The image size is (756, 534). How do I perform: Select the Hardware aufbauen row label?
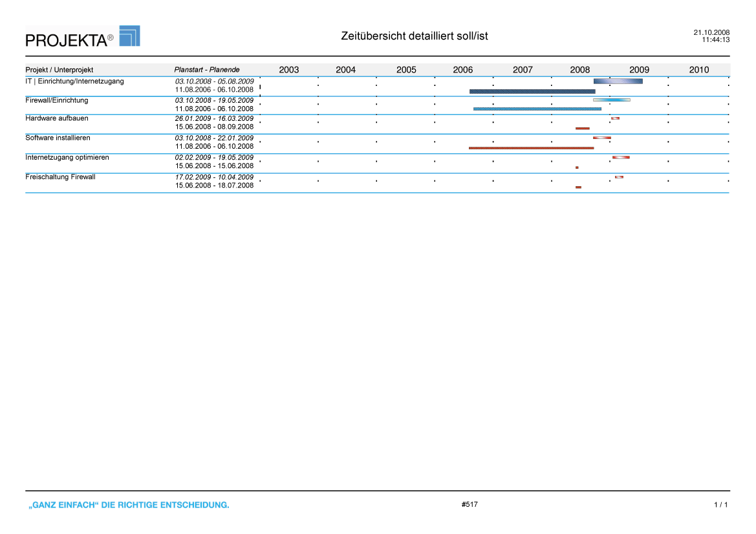57,119
